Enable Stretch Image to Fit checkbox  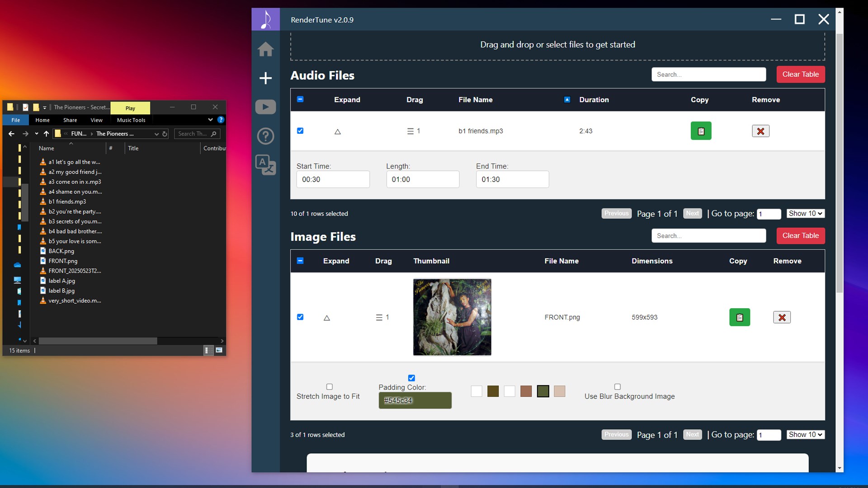(329, 387)
